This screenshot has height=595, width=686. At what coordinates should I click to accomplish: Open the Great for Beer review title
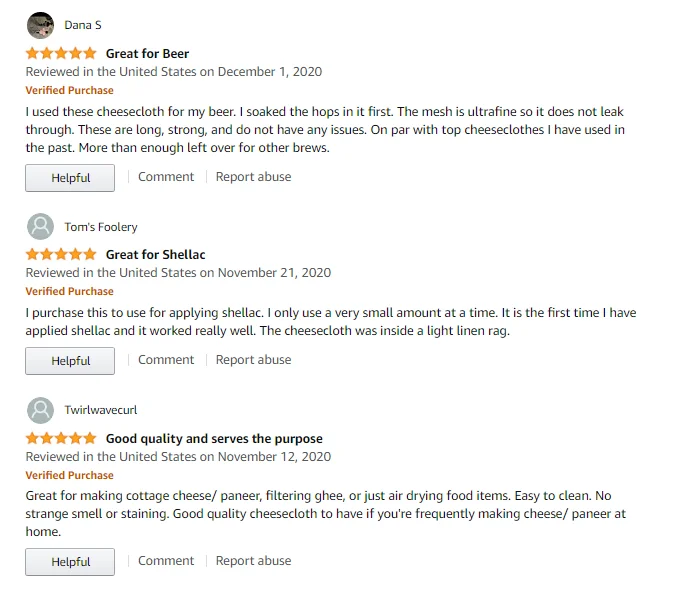pos(147,53)
